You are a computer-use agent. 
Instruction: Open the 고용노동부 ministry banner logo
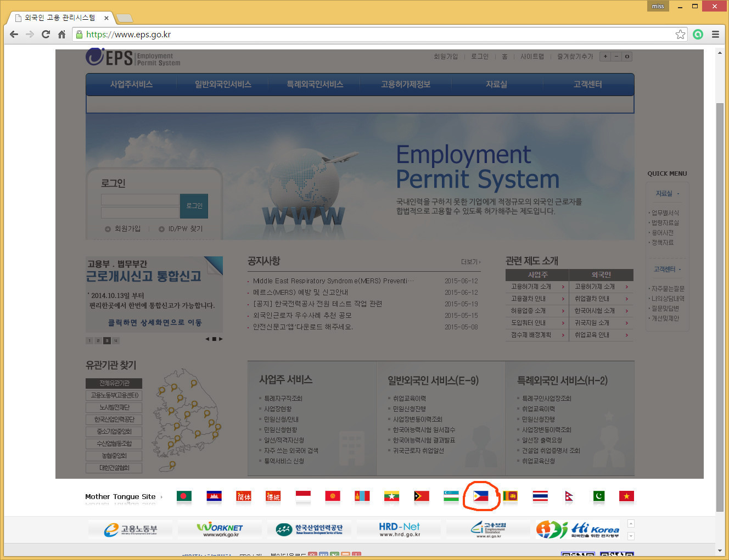(x=130, y=529)
